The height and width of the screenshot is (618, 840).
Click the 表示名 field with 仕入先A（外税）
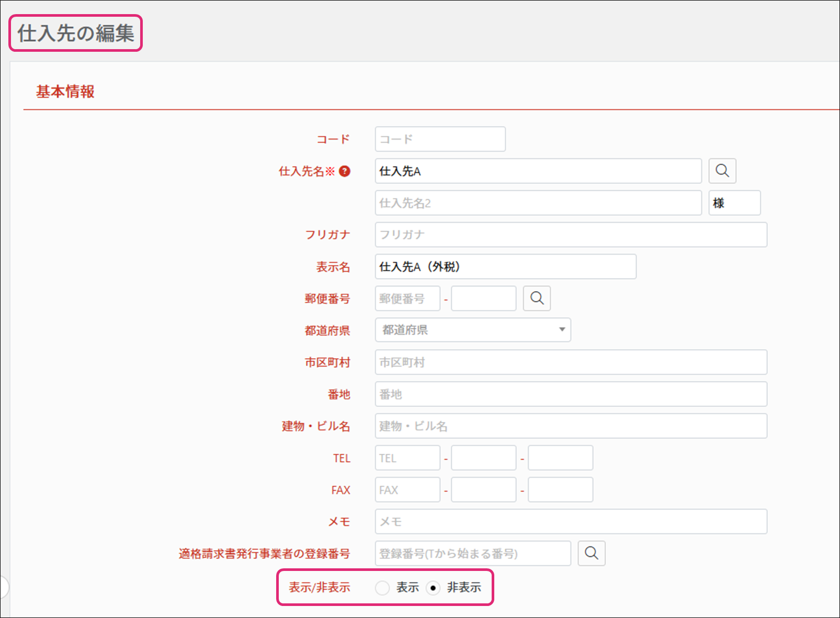tap(505, 267)
